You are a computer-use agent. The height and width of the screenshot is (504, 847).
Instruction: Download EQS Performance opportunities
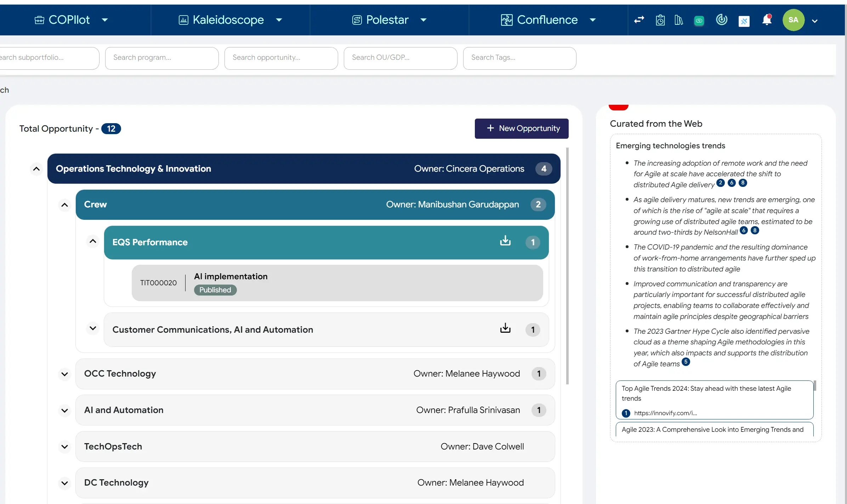(505, 241)
